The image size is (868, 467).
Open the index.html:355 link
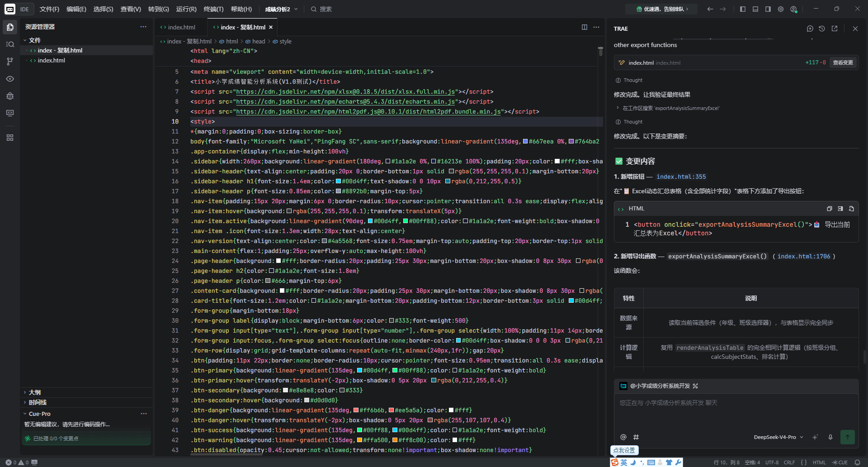tap(681, 176)
